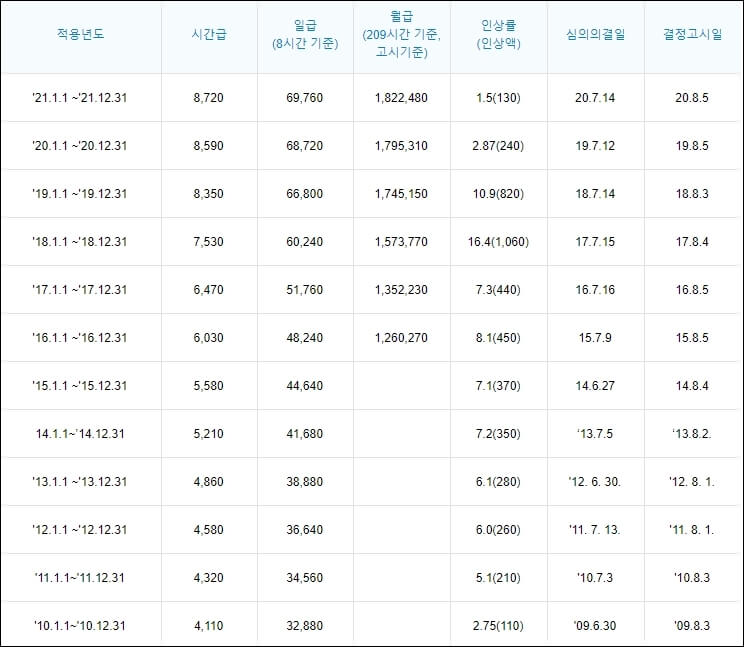Click the 결정고시일 column header
Screen dimensions: 744x647
pyautogui.click(x=692, y=34)
